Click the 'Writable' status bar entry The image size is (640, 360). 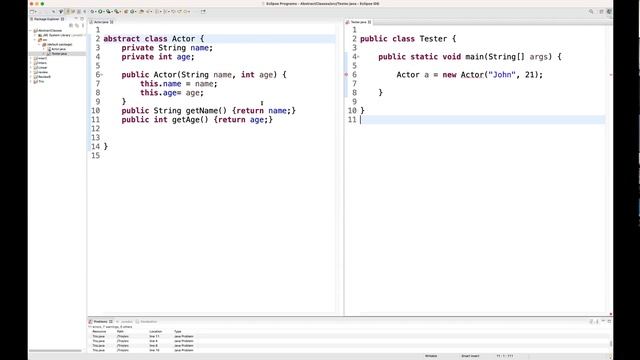(431, 356)
